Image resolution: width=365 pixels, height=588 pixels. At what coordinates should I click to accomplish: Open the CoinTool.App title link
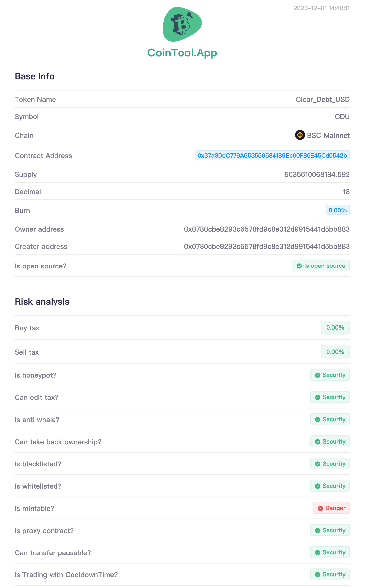182,53
